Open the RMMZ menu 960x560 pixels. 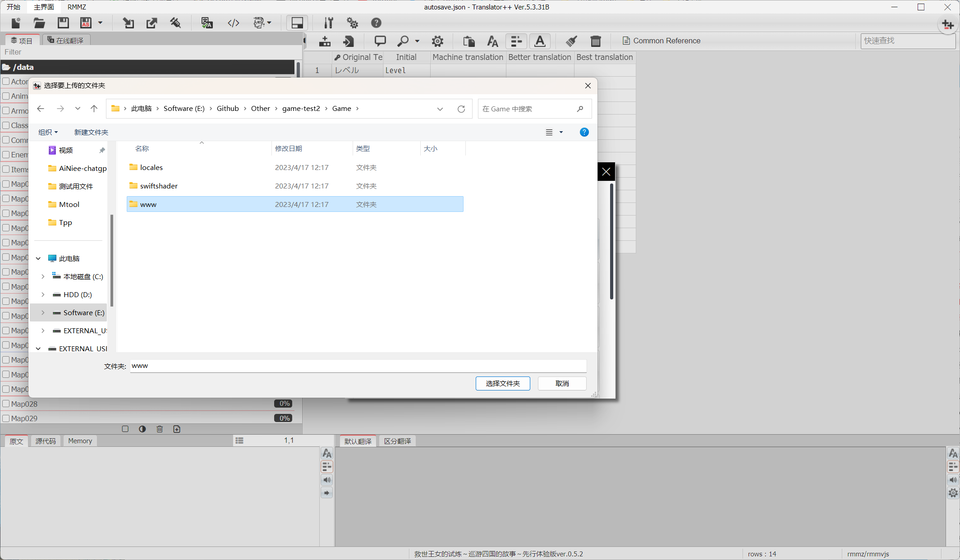click(x=77, y=7)
